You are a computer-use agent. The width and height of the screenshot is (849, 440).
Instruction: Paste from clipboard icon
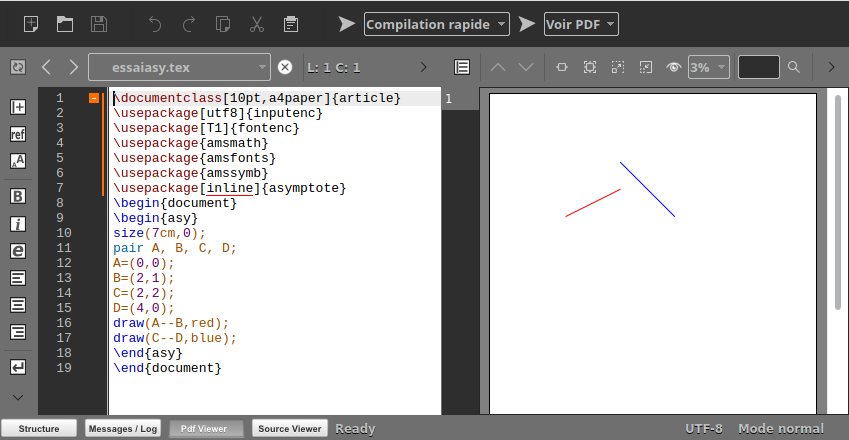[x=291, y=24]
